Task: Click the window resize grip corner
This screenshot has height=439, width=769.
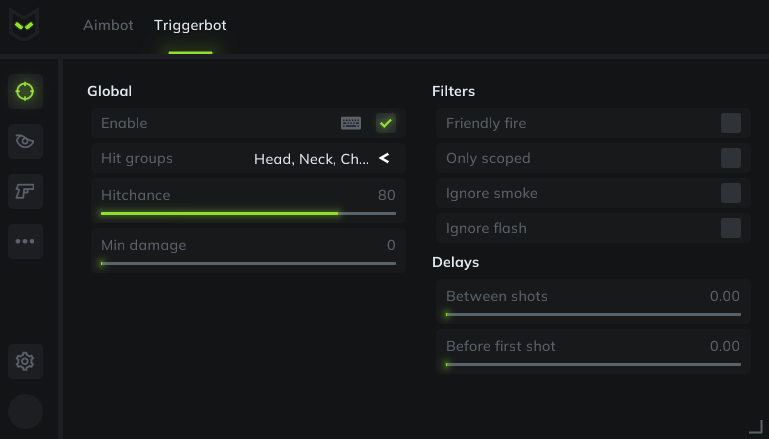Action: (755, 426)
